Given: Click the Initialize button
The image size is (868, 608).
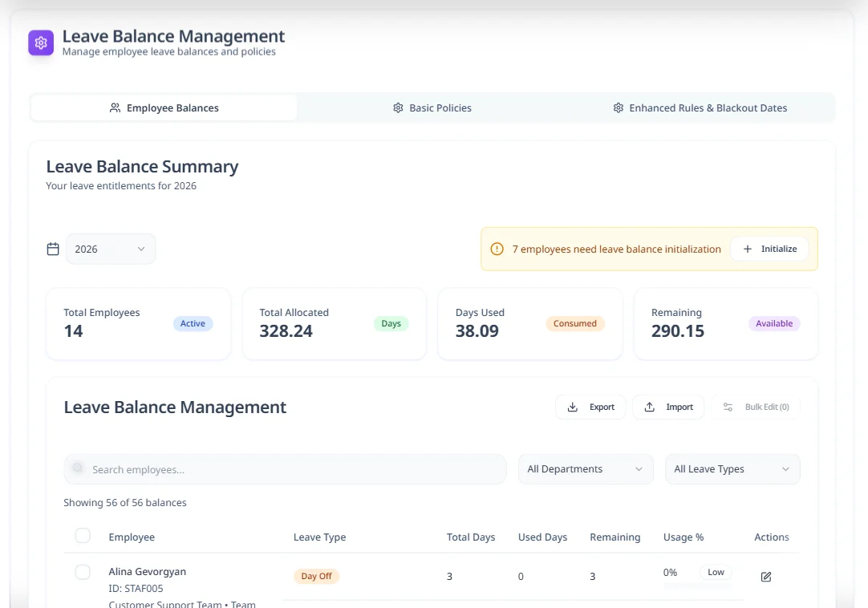Looking at the screenshot, I should coord(769,249).
